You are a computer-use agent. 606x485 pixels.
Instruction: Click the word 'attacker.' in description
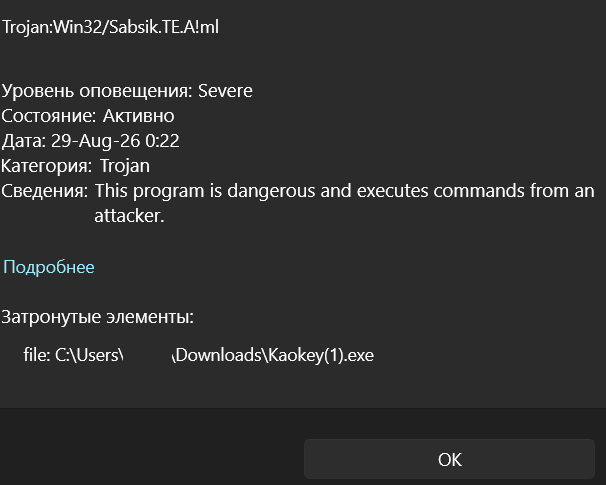point(129,216)
